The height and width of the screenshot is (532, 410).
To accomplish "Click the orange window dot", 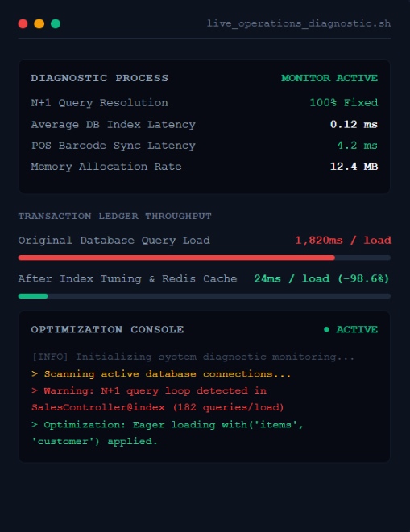I will (39, 24).
